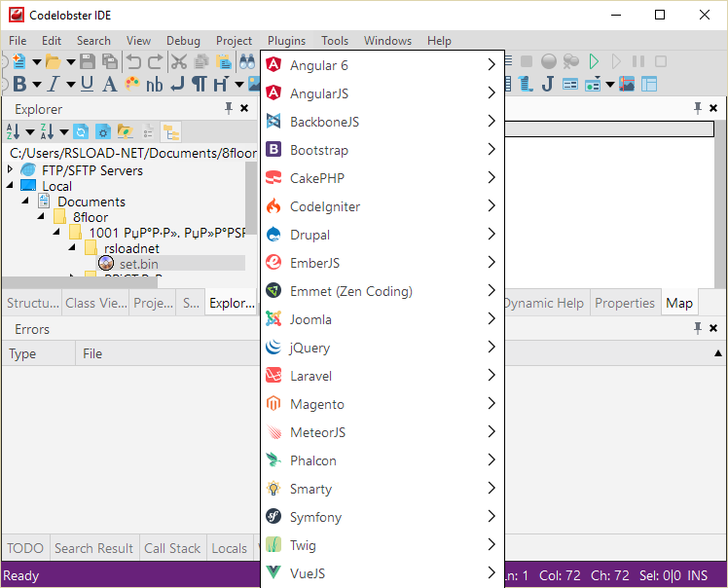Apply Italic with the I icon
The width and height of the screenshot is (728, 588).
click(x=53, y=85)
